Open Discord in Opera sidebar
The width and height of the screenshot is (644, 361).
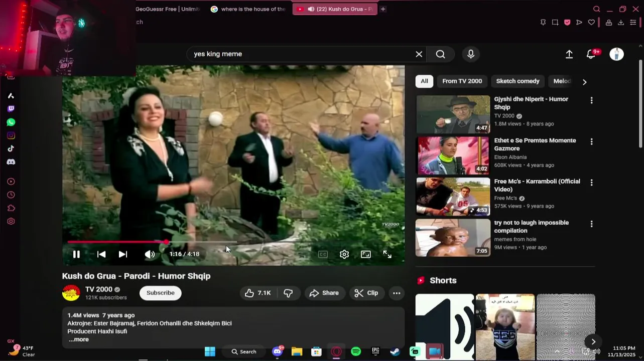(x=11, y=162)
